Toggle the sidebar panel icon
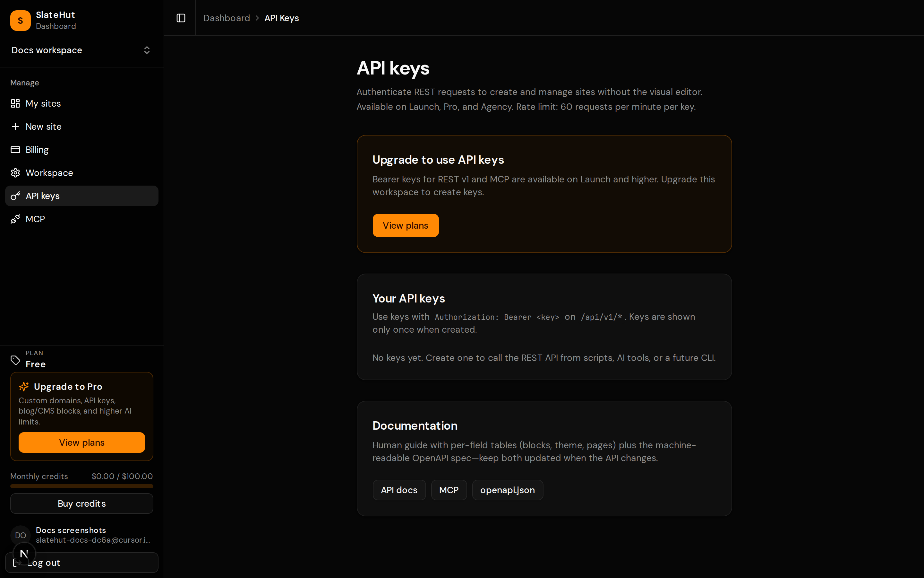The width and height of the screenshot is (924, 578). click(x=181, y=18)
